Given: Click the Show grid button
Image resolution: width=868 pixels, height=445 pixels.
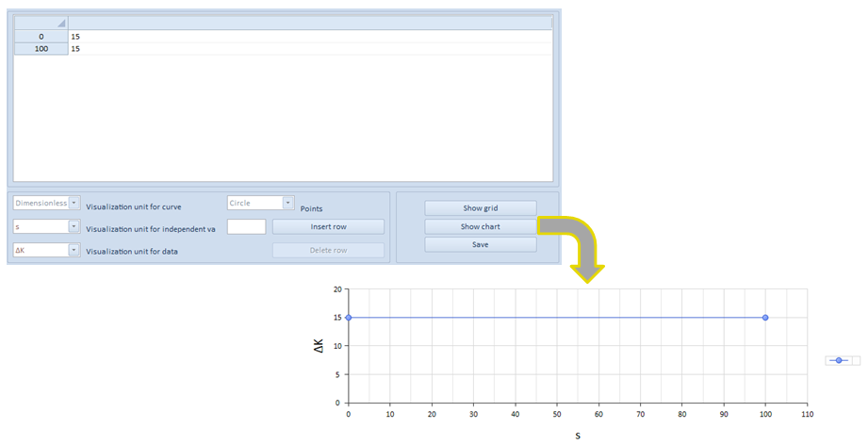Looking at the screenshot, I should point(480,208).
